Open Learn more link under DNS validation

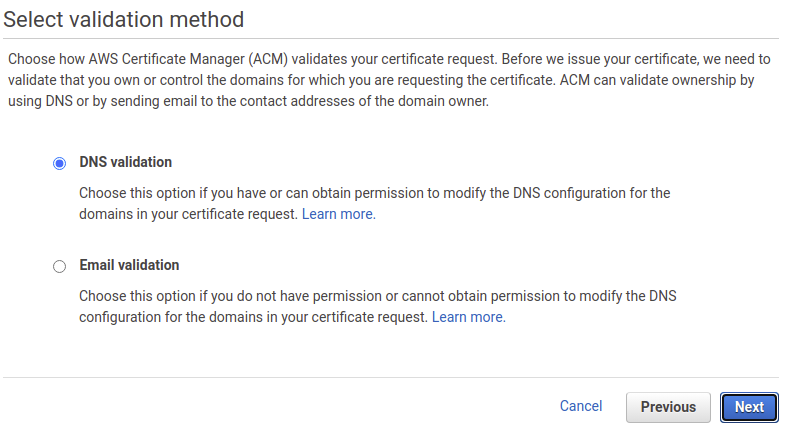(338, 214)
